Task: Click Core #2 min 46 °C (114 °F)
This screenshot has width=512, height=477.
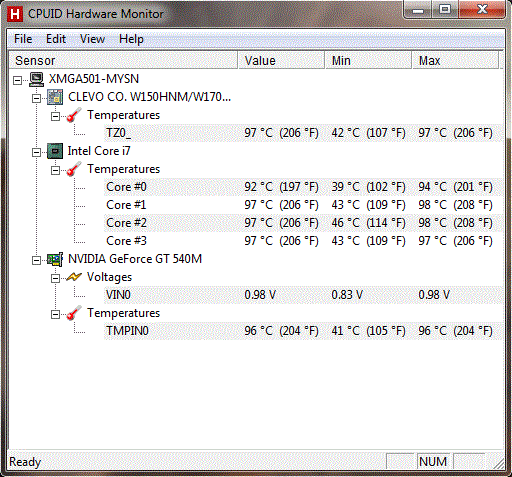Action: point(368,223)
